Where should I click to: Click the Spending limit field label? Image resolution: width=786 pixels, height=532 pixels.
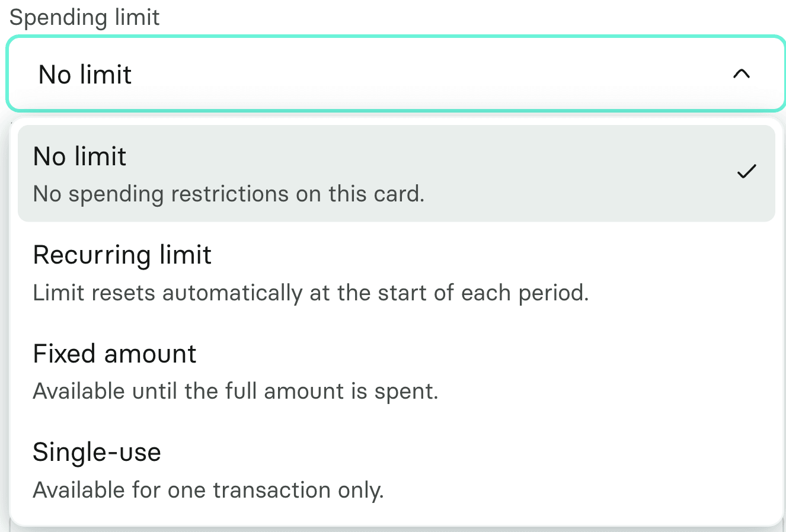click(85, 17)
